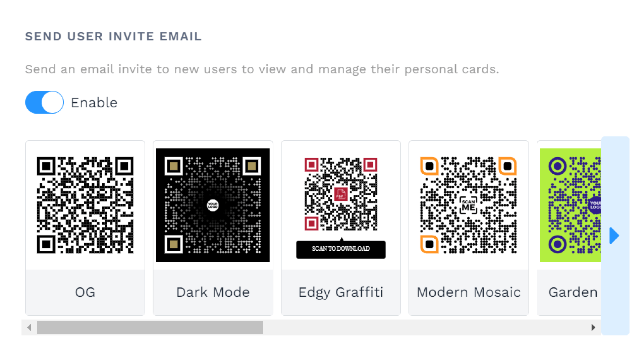The height and width of the screenshot is (362, 644).
Task: Disable sending user invite emails
Action: (x=44, y=102)
